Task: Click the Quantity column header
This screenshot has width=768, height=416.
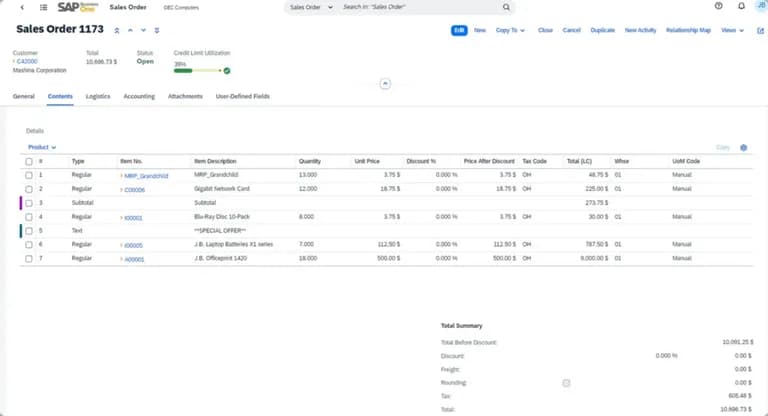Action: [310, 161]
